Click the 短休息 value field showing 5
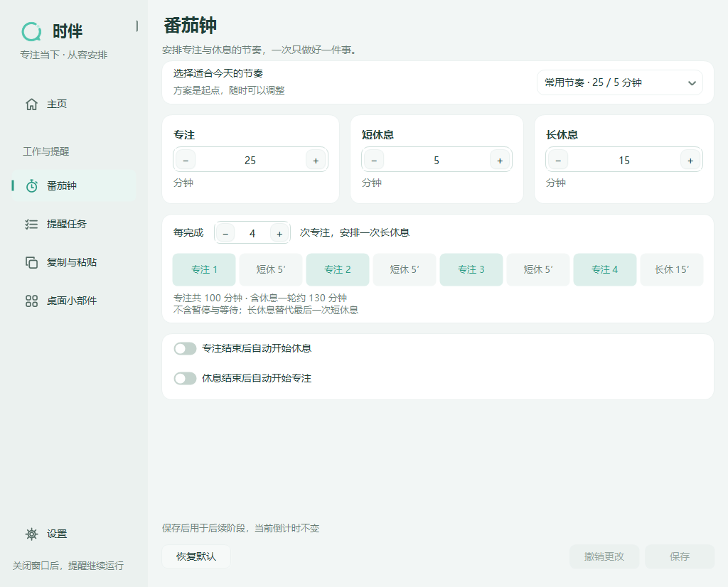This screenshot has height=587, width=728. (437, 160)
